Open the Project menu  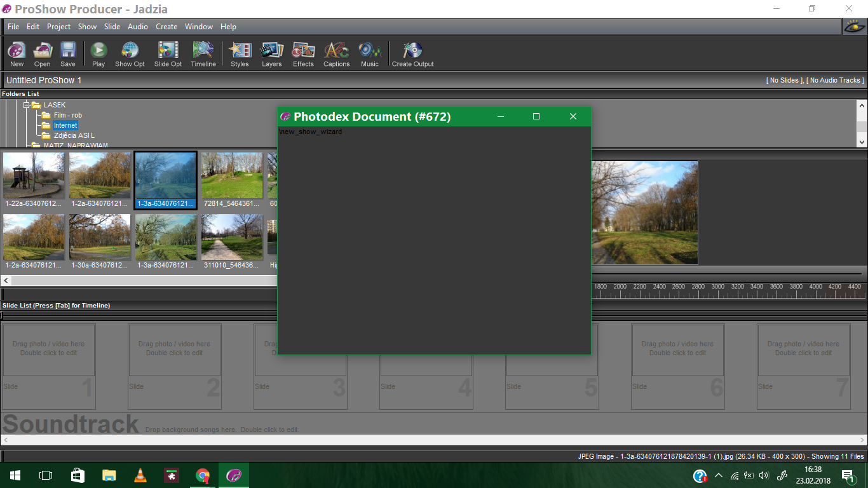tap(58, 27)
